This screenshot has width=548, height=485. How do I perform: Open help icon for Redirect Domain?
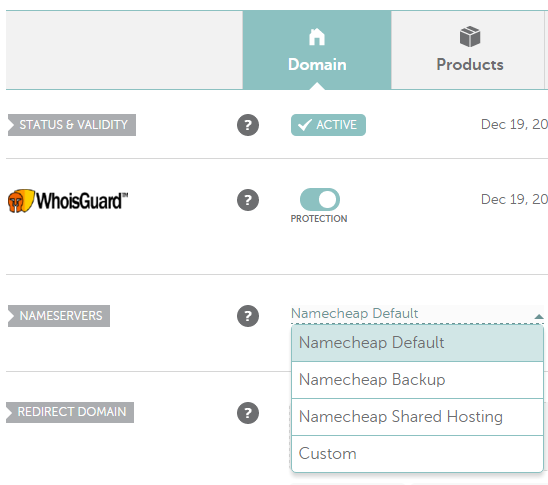(248, 413)
